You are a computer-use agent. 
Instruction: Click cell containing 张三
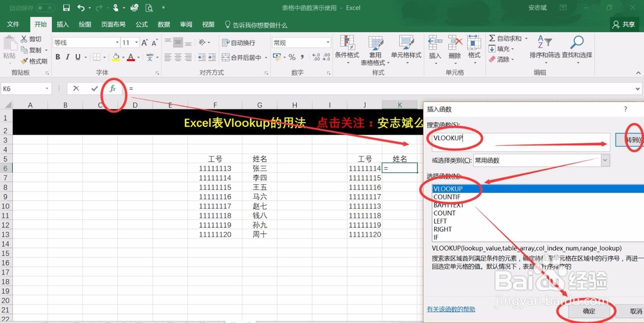point(260,168)
